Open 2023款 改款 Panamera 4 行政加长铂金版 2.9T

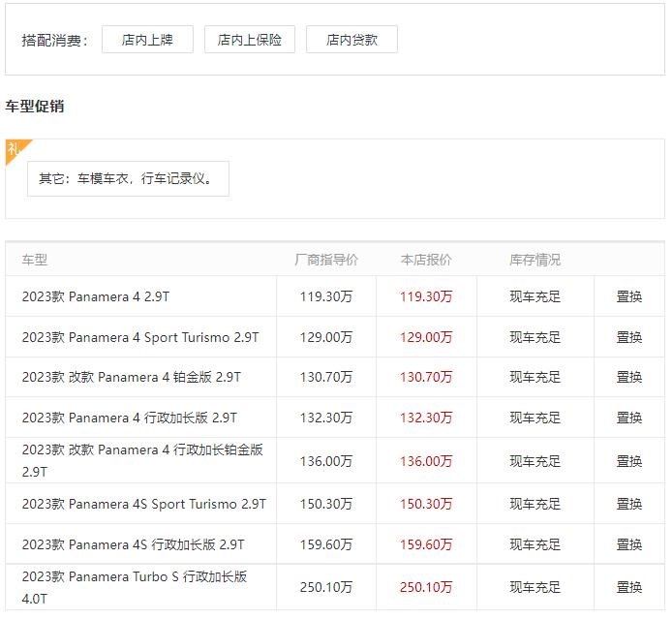coord(142,460)
